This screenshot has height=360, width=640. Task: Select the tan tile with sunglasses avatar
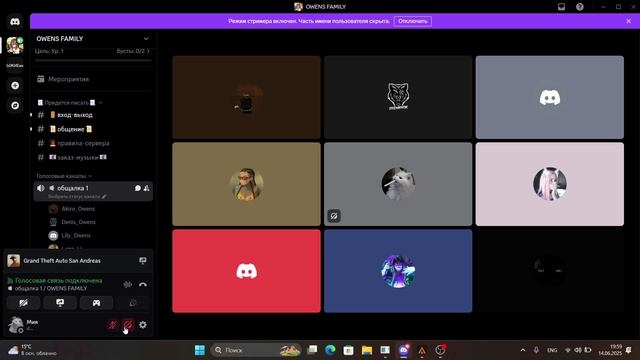coord(246,184)
